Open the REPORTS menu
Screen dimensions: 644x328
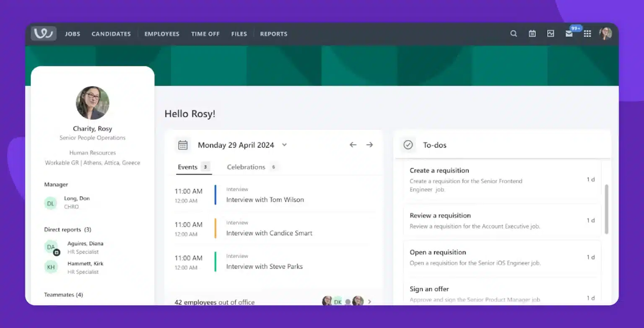pos(274,34)
